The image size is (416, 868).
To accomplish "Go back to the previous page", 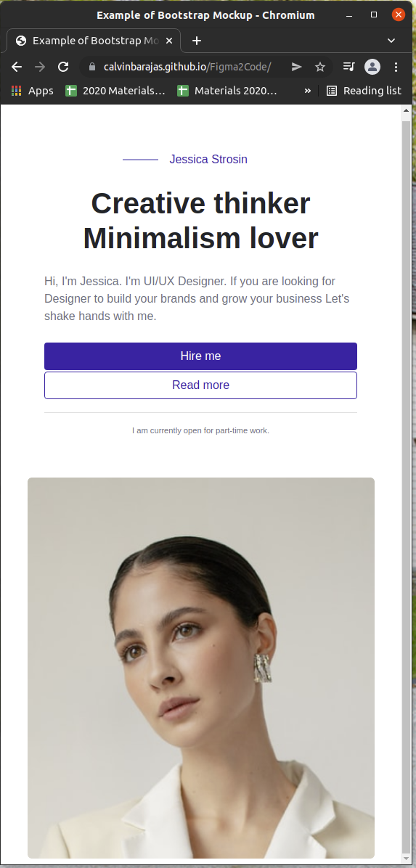I will click(17, 67).
